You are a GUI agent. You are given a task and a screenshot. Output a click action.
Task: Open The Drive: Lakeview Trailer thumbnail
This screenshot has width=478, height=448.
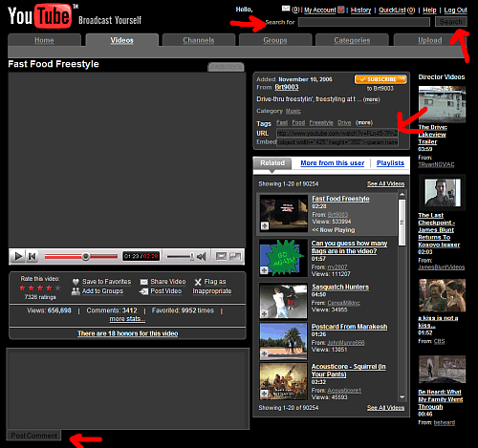[442, 104]
